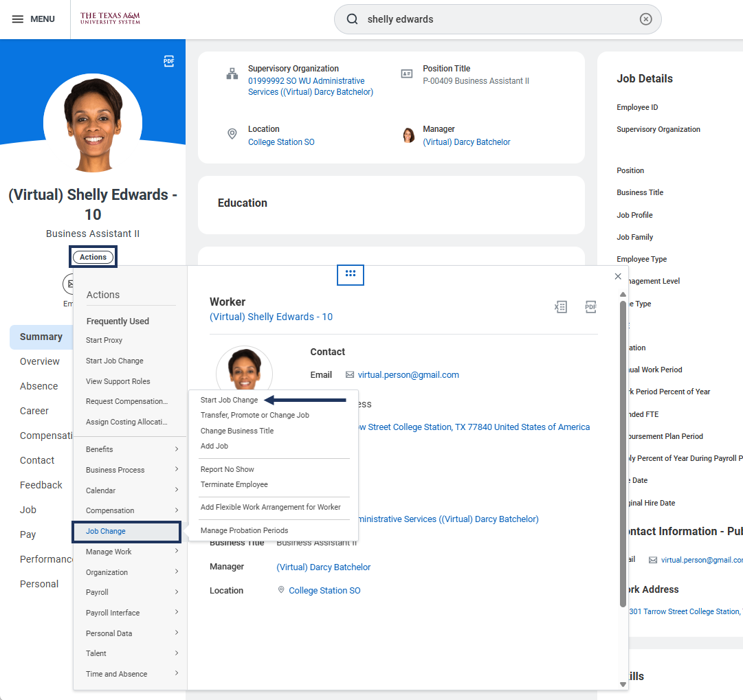Open the Absence tab in sidebar

click(x=38, y=386)
